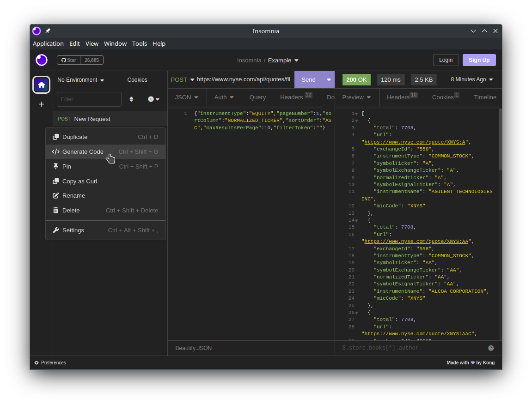Choose Copy as Curl menu entry

(x=79, y=181)
